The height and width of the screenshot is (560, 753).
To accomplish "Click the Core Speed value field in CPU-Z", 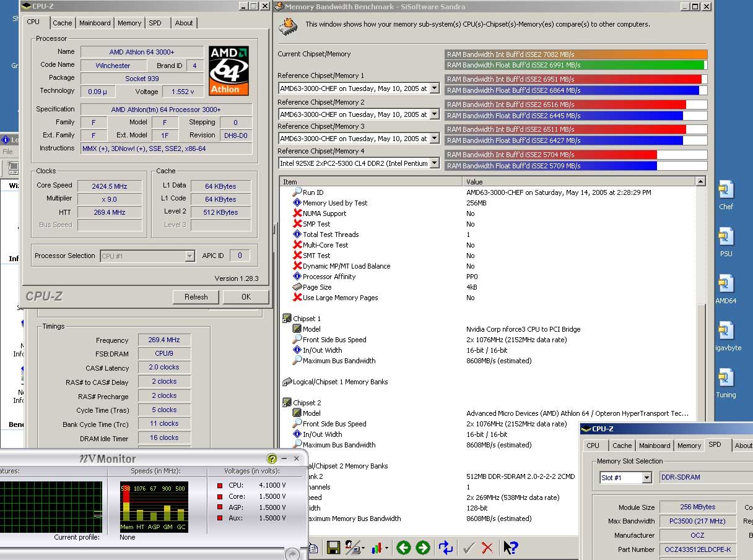I will click(110, 186).
